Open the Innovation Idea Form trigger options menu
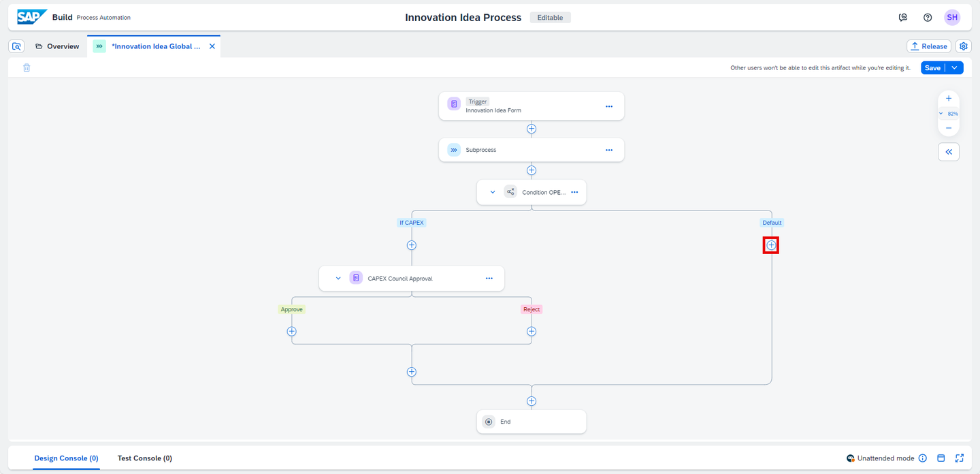Screen dimensions: 980x474 [609, 106]
